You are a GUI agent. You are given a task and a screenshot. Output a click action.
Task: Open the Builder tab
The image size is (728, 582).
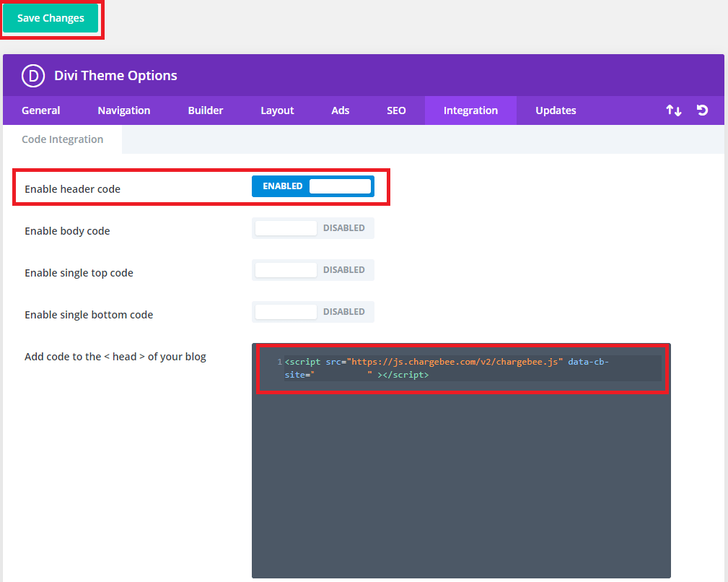[205, 110]
